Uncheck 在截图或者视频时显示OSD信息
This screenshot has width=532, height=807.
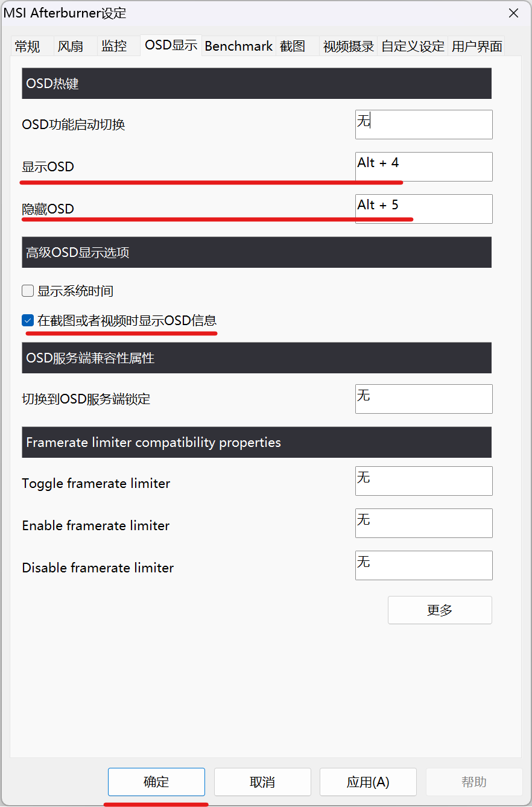(x=28, y=321)
